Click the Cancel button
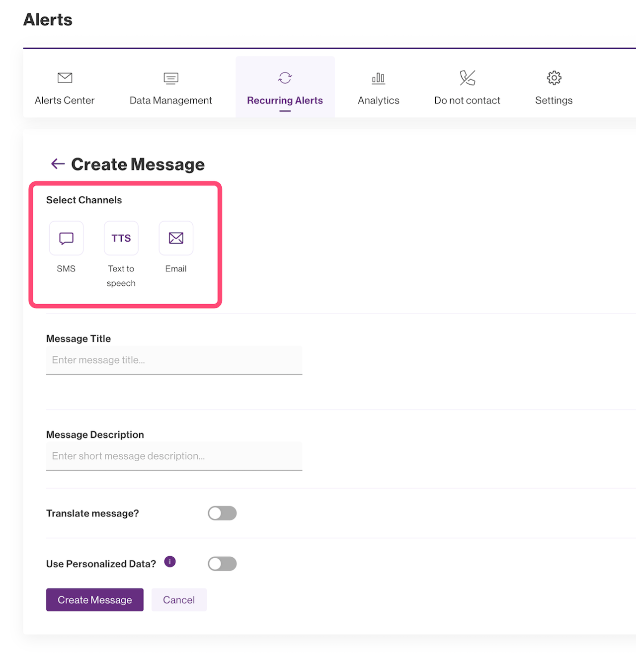The width and height of the screenshot is (636, 672). (179, 600)
